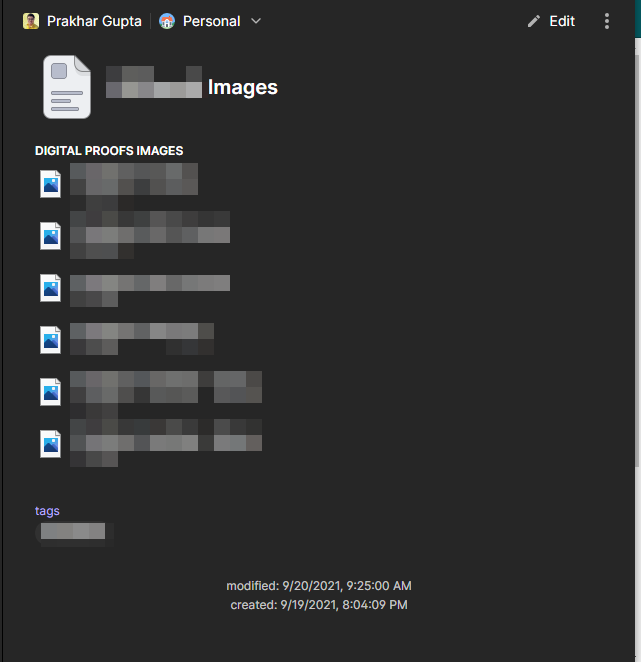Click the vertical scrollbar on right edge
The height and width of the screenshot is (662, 641).
pyautogui.click(x=636, y=250)
